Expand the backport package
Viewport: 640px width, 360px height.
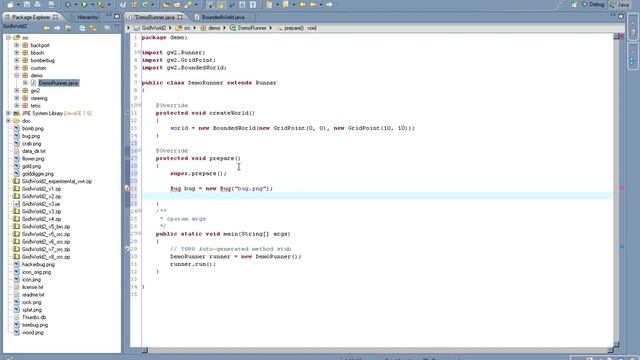[x=17, y=45]
